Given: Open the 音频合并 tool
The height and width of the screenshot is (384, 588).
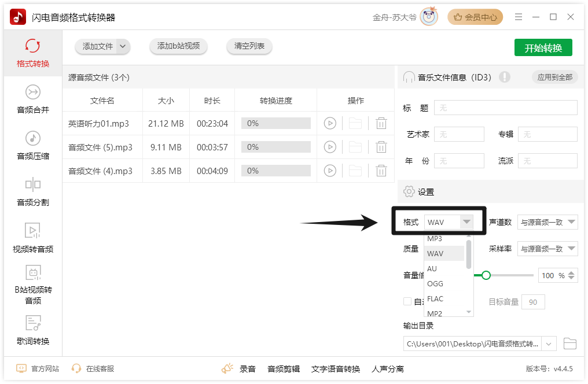Looking at the screenshot, I should coord(33,99).
